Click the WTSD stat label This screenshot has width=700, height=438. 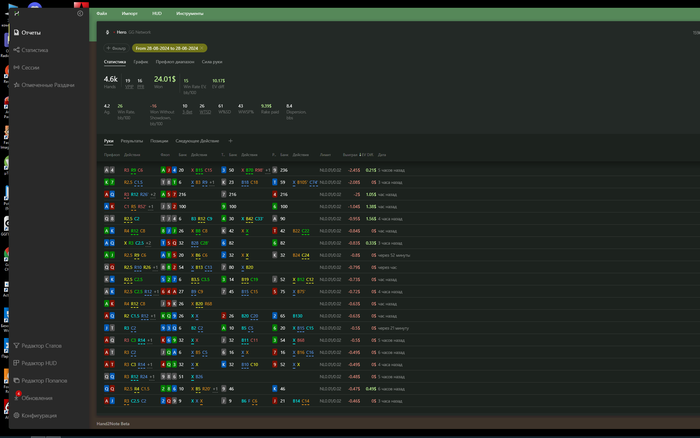point(205,112)
